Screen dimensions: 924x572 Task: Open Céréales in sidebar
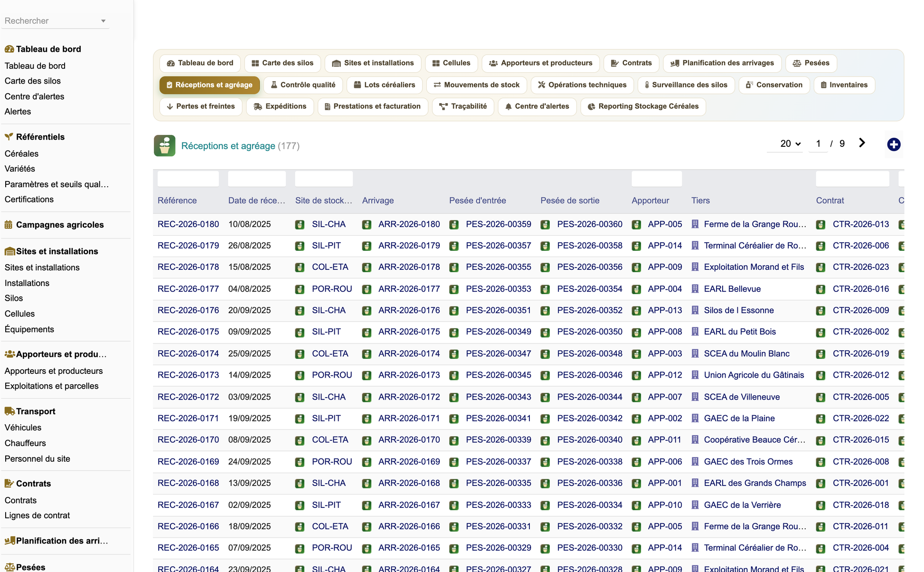pos(21,153)
